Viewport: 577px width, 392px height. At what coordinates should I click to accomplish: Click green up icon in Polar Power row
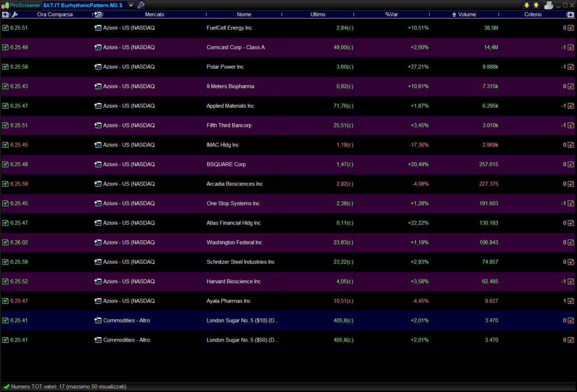(x=5, y=67)
